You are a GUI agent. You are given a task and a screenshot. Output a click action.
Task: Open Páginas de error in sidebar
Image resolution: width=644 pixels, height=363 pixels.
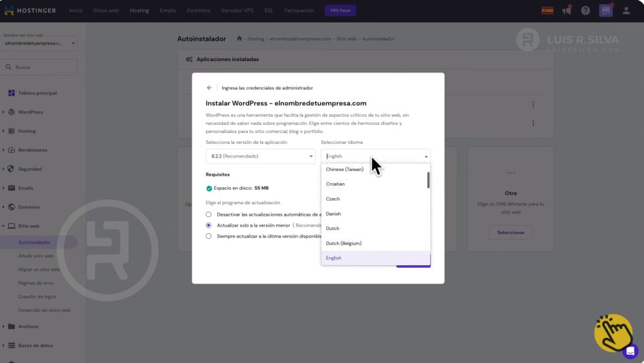(36, 283)
